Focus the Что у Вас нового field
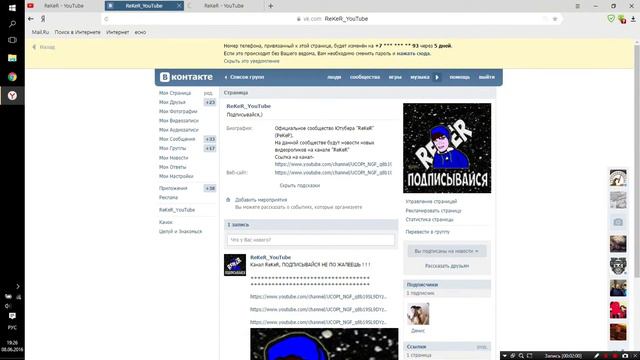This screenshot has width=640, height=360. tap(311, 240)
